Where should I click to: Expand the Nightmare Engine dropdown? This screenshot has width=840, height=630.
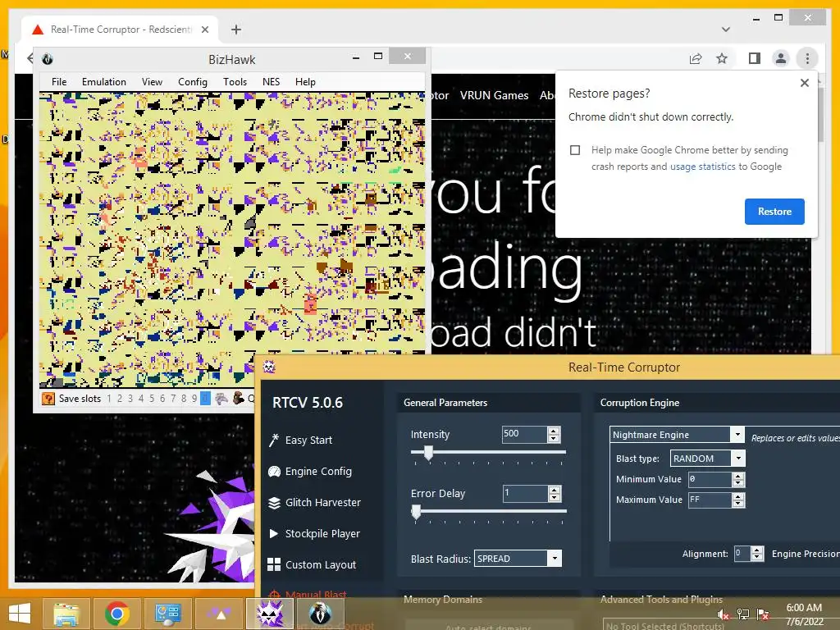click(737, 435)
